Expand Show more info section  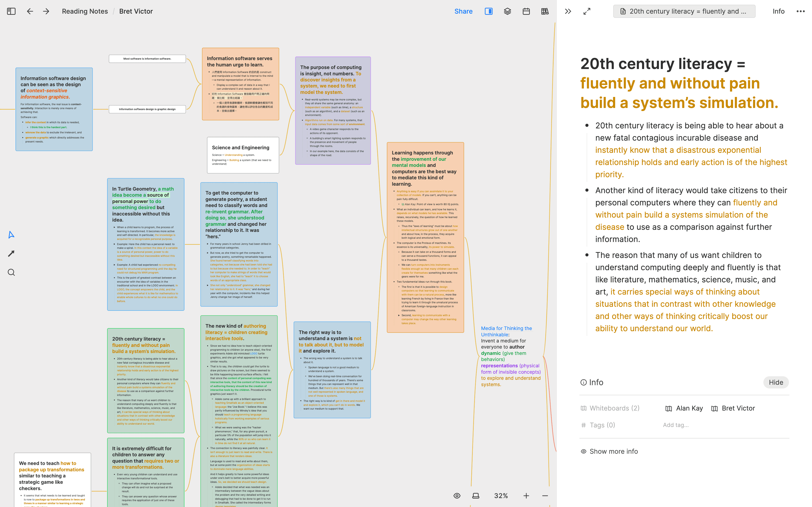(x=610, y=450)
